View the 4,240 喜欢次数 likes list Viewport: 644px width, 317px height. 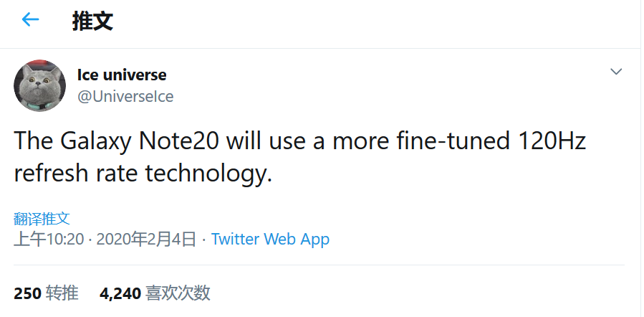[155, 293]
